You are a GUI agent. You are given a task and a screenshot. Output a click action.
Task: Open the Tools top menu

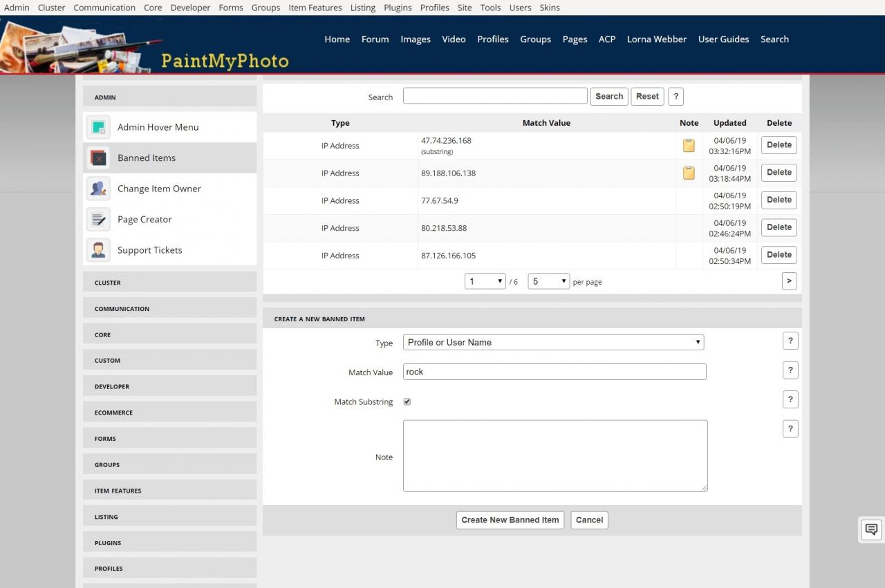490,8
